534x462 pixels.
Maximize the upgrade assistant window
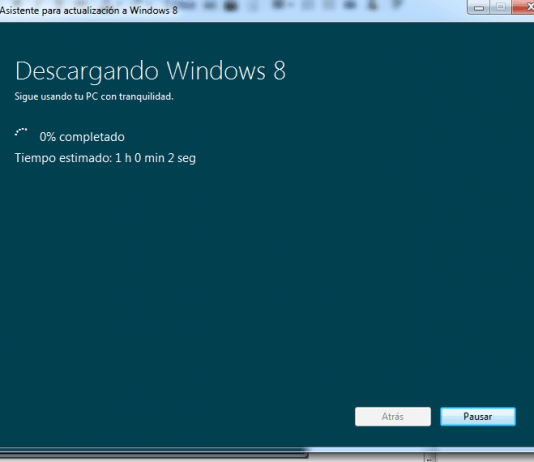pyautogui.click(x=500, y=7)
